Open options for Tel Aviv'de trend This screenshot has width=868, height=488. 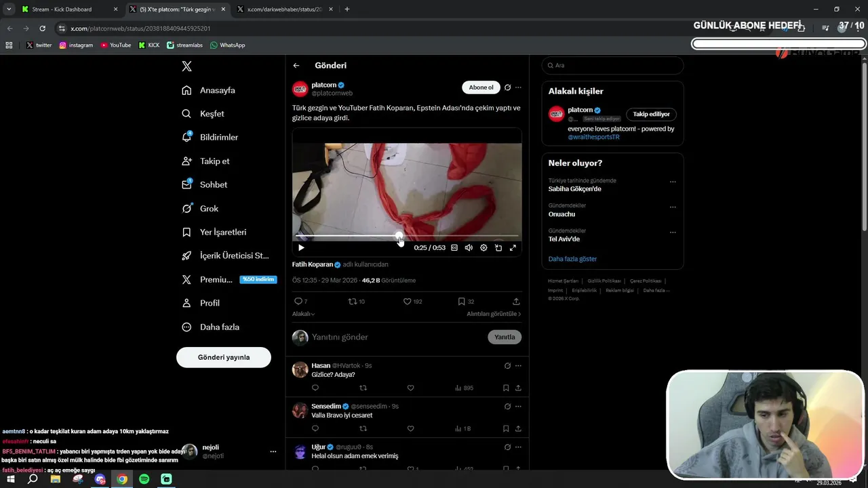[x=673, y=232]
